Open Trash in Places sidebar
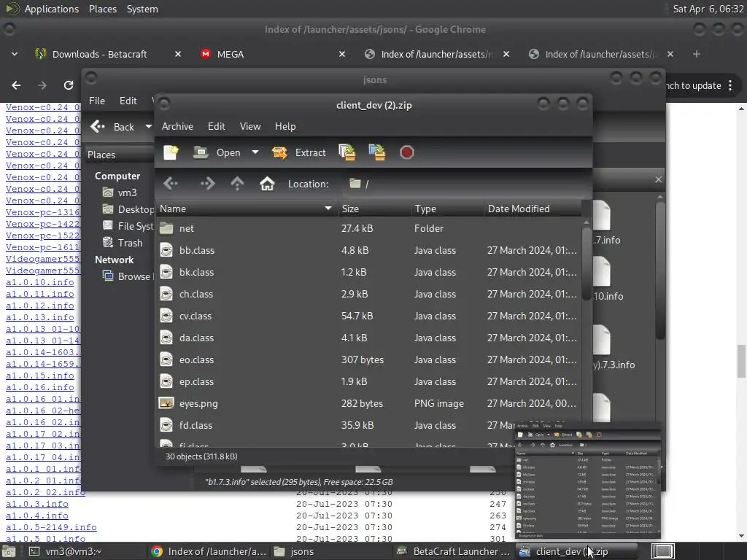This screenshot has width=747, height=560. pyautogui.click(x=123, y=243)
